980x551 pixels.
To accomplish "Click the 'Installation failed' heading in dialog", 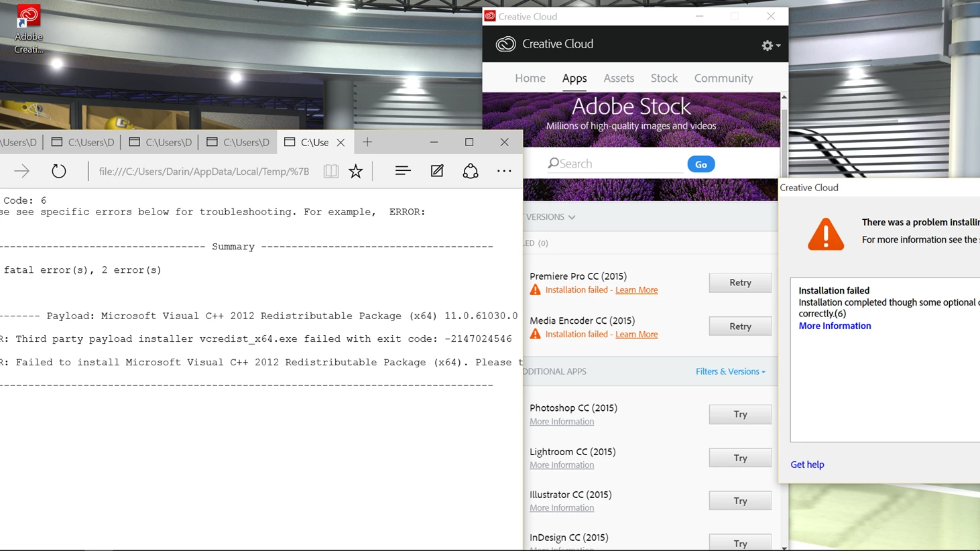I will [x=834, y=290].
